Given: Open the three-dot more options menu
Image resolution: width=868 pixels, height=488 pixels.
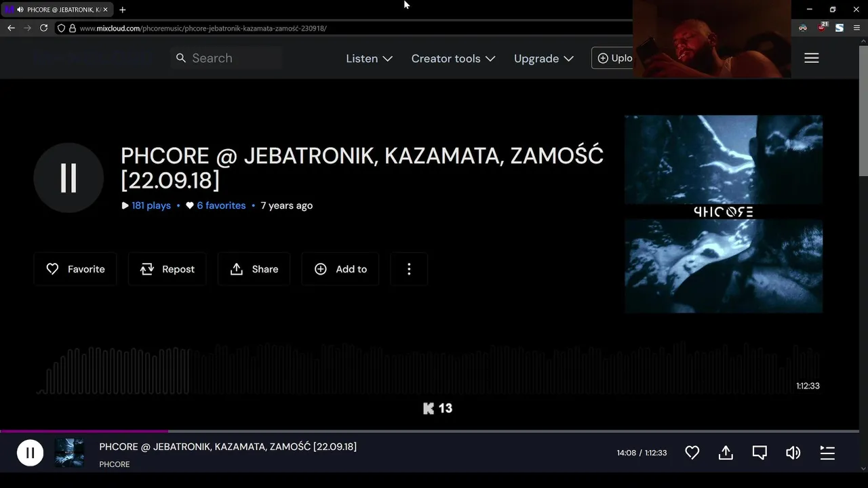Looking at the screenshot, I should click(409, 269).
